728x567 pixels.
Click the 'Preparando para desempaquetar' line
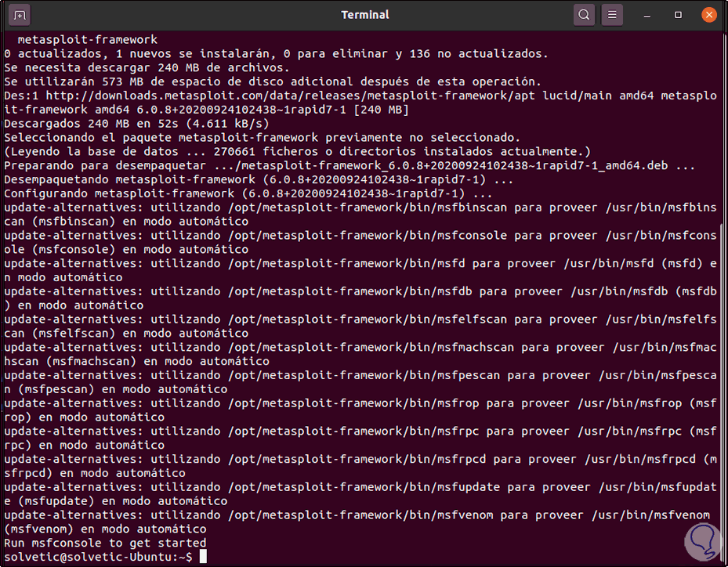(350, 166)
